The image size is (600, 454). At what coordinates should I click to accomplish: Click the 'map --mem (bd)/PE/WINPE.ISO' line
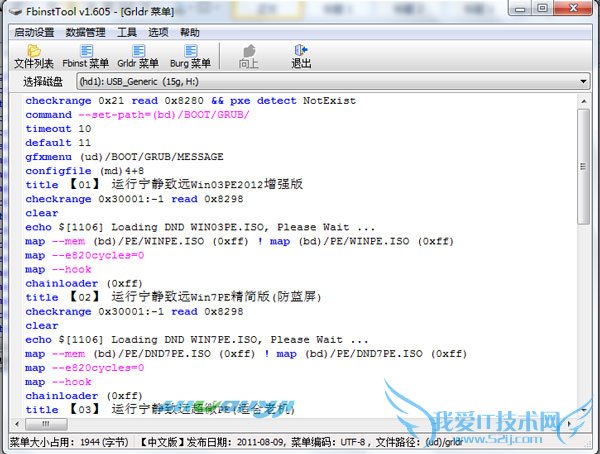pos(240,241)
